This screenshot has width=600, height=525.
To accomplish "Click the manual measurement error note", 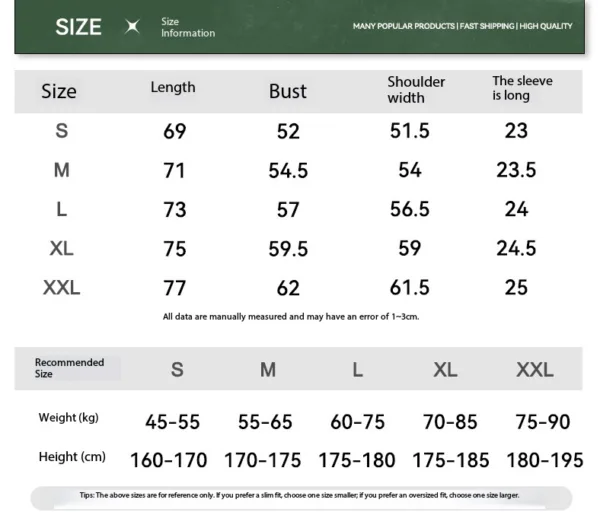I will coord(290,317).
